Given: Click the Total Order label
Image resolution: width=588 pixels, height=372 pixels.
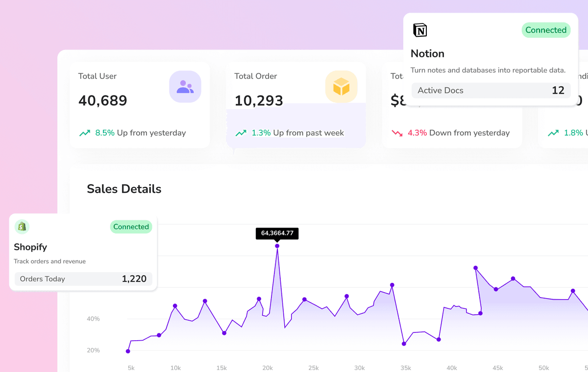Looking at the screenshot, I should (256, 76).
